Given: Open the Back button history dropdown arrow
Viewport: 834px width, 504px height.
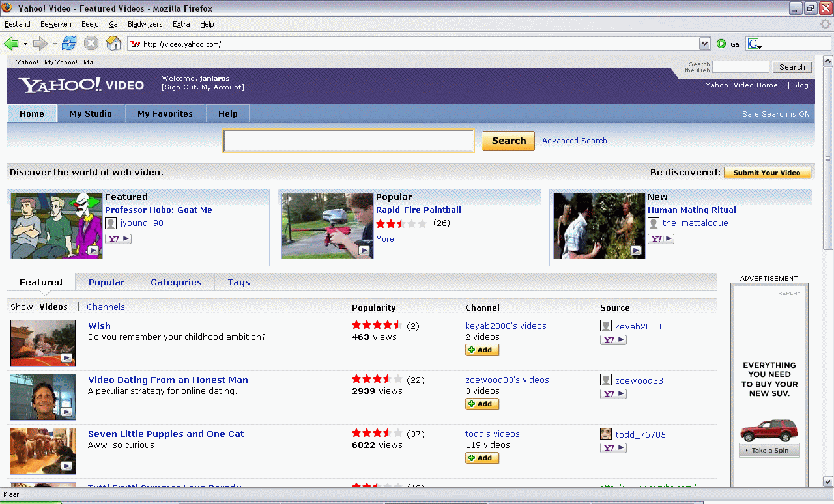Looking at the screenshot, I should pos(25,44).
